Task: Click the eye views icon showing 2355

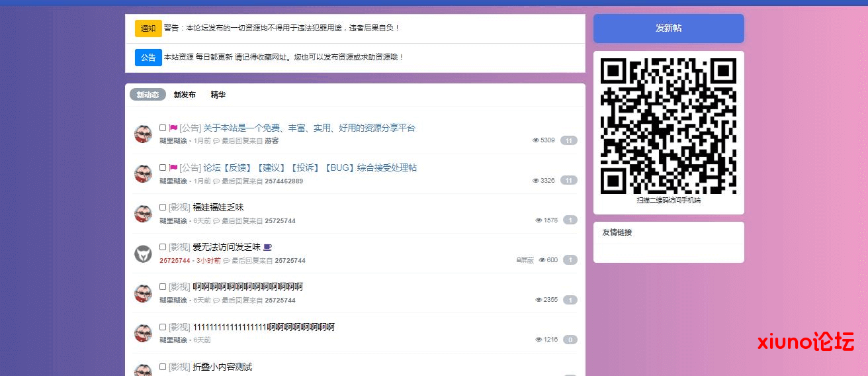Action: click(x=539, y=300)
